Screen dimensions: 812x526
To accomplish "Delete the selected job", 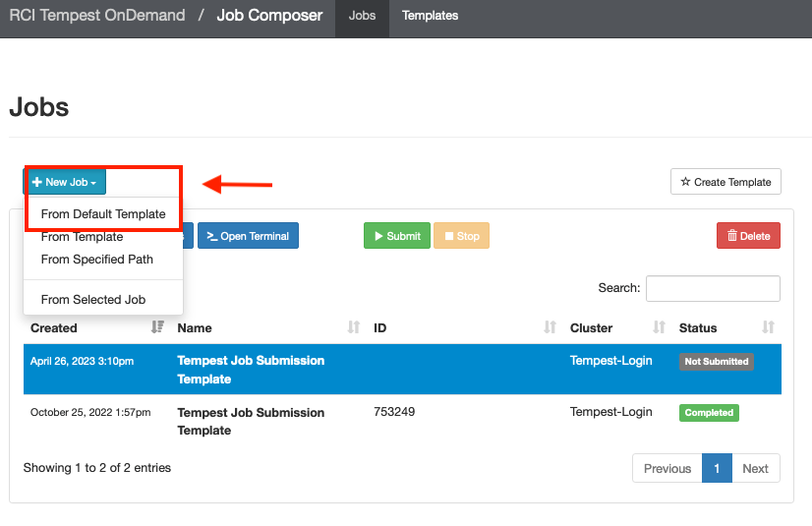I will [748, 236].
